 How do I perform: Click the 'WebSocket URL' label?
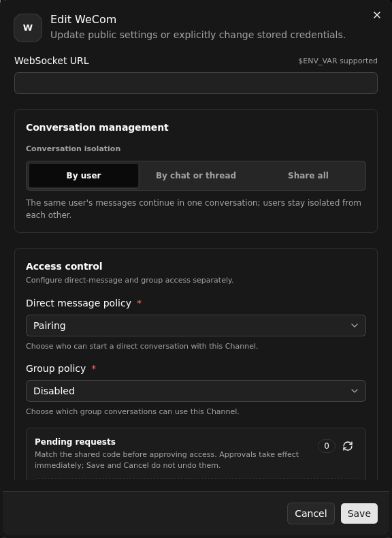click(x=52, y=61)
